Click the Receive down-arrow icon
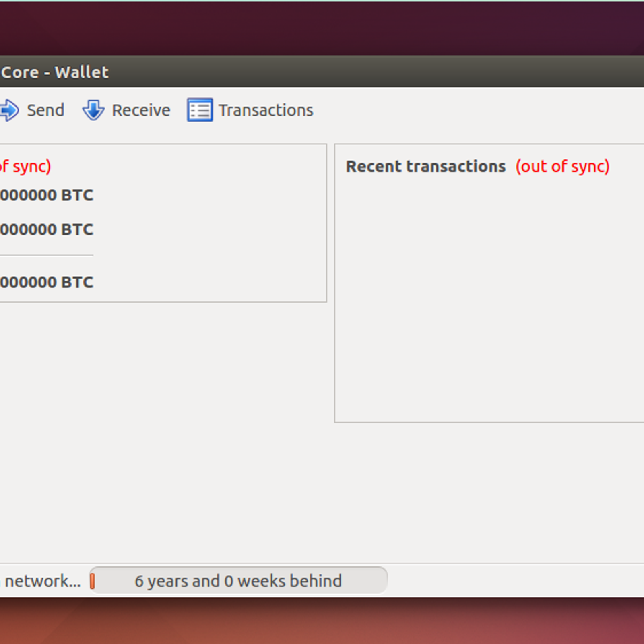 (93, 110)
